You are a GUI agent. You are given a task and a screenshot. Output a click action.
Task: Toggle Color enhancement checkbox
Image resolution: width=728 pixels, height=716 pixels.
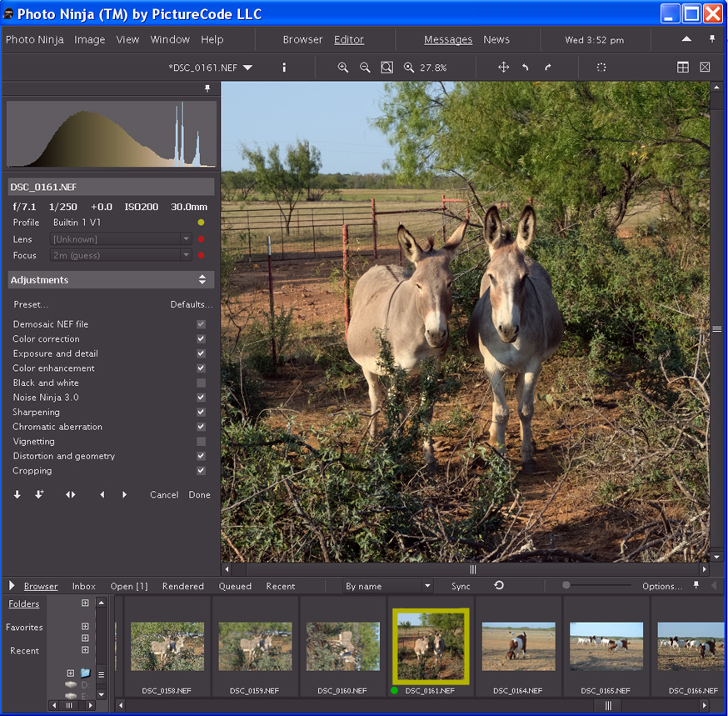click(x=201, y=368)
